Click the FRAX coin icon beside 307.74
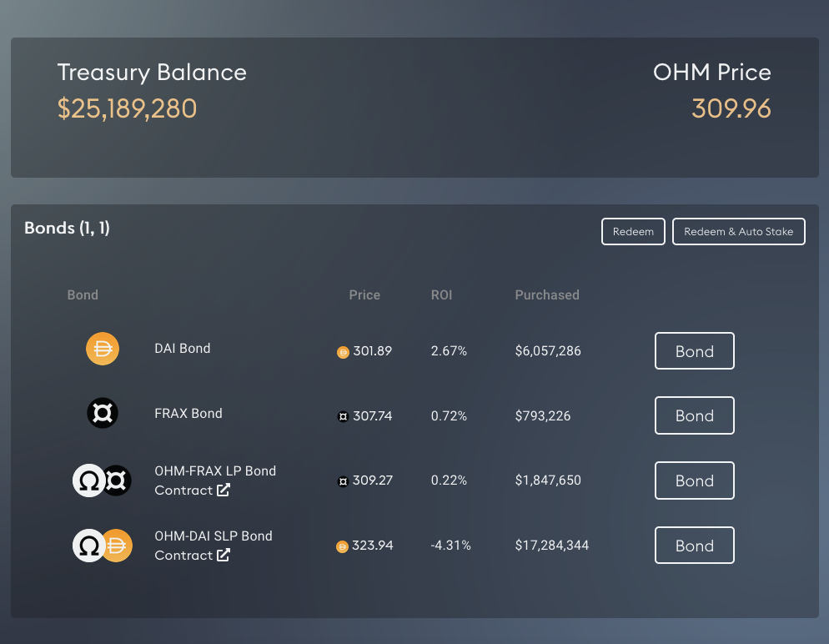This screenshot has height=644, width=829. (x=342, y=416)
